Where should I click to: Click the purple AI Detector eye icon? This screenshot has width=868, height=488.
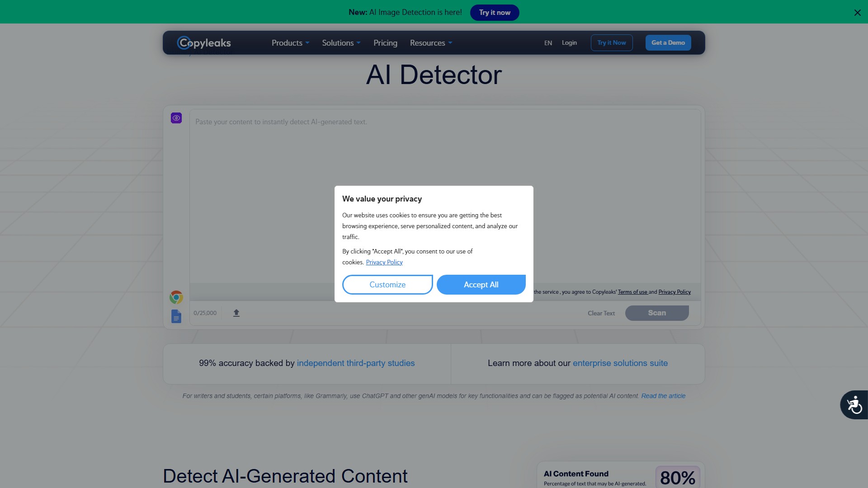pyautogui.click(x=176, y=118)
